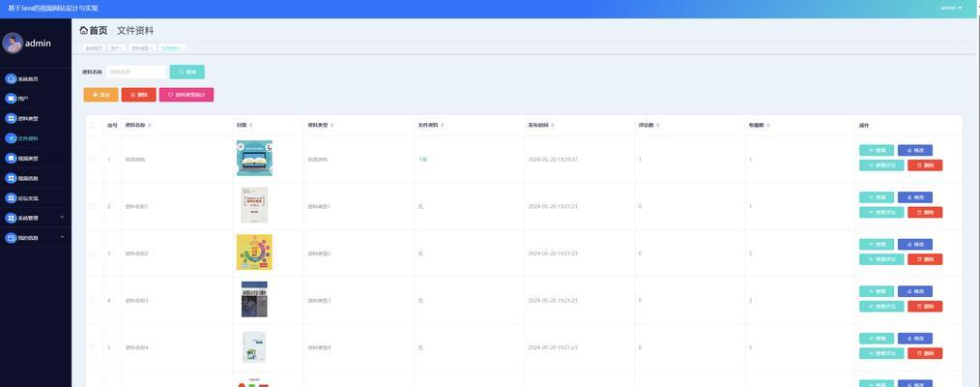Toggle the select-all checkbox in table header

pos(93,126)
